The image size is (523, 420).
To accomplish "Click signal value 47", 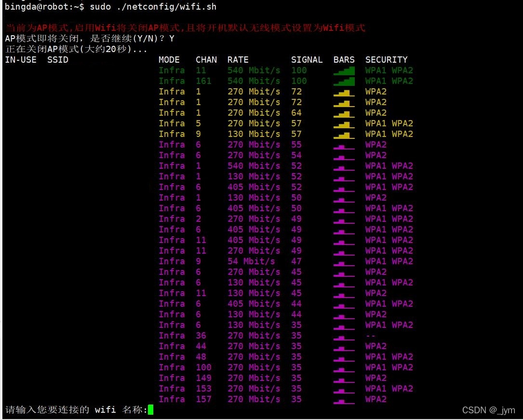I will (x=296, y=261).
